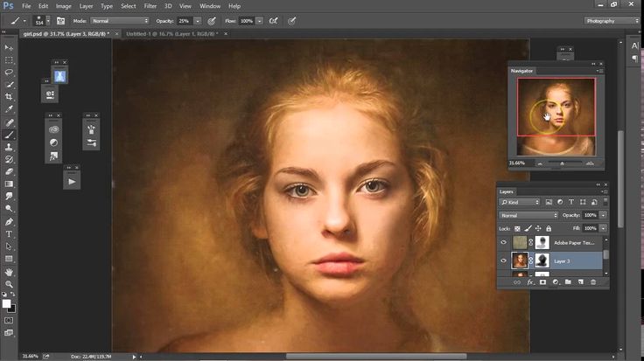Toggle visibility of Layer 3
Image resolution: width=644 pixels, height=361 pixels.
coord(503,260)
